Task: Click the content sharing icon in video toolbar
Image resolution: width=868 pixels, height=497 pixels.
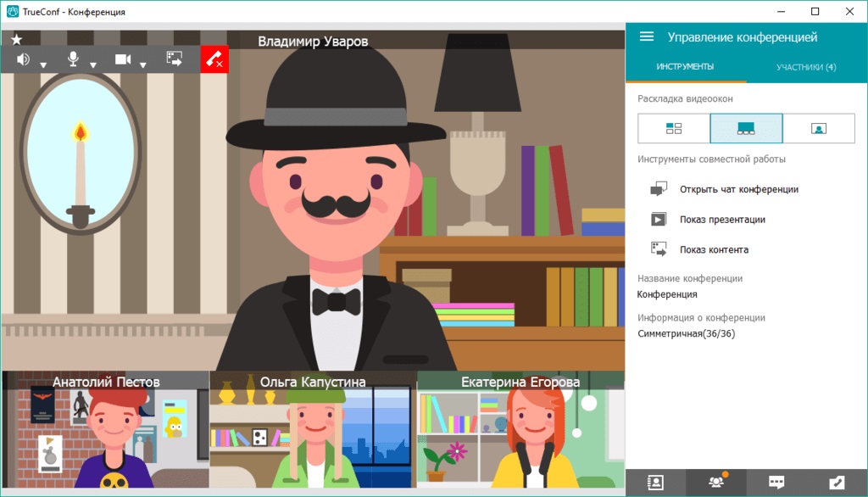Action: (x=175, y=59)
